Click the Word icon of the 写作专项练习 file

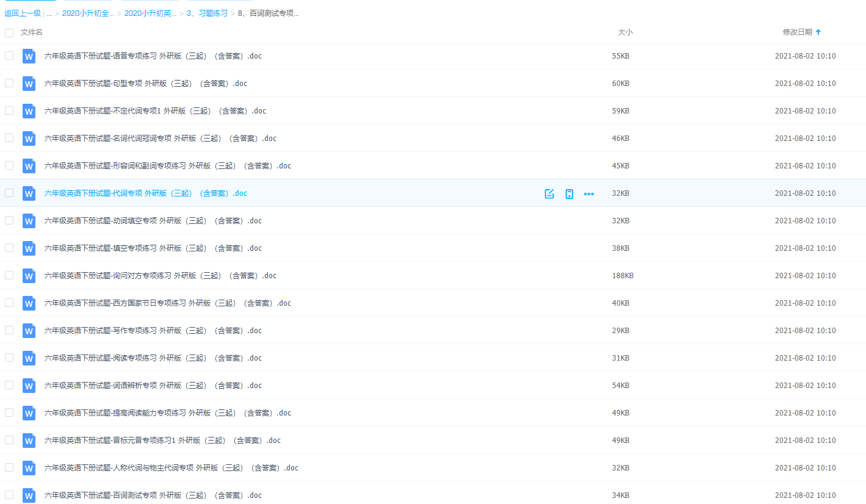29,331
